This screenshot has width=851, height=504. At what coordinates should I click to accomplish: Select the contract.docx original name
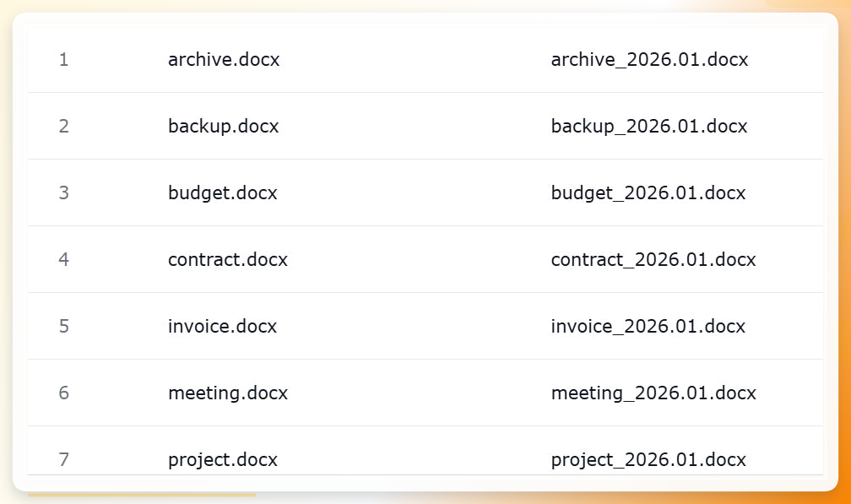(227, 259)
